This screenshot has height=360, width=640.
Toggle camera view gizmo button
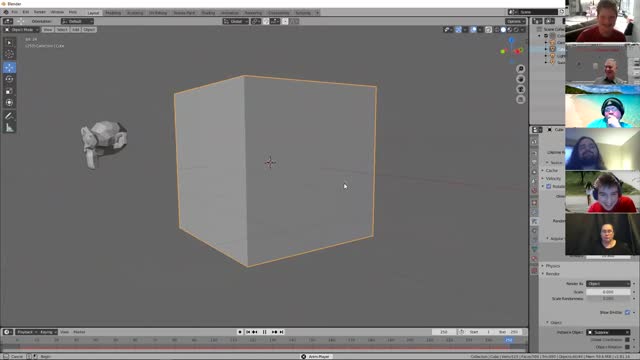click(x=520, y=89)
